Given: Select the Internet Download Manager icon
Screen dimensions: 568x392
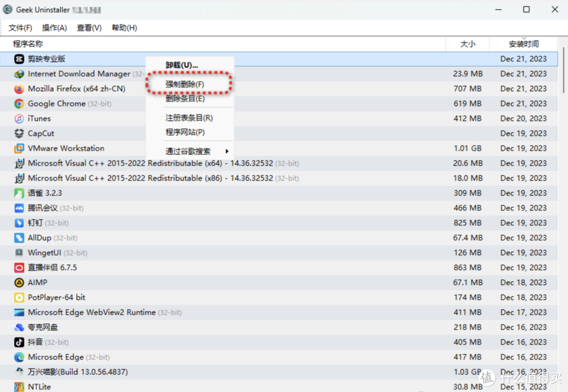Looking at the screenshot, I should pyautogui.click(x=19, y=74).
